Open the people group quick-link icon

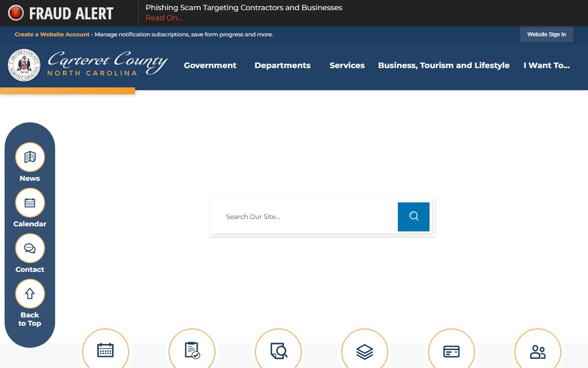coord(537,351)
